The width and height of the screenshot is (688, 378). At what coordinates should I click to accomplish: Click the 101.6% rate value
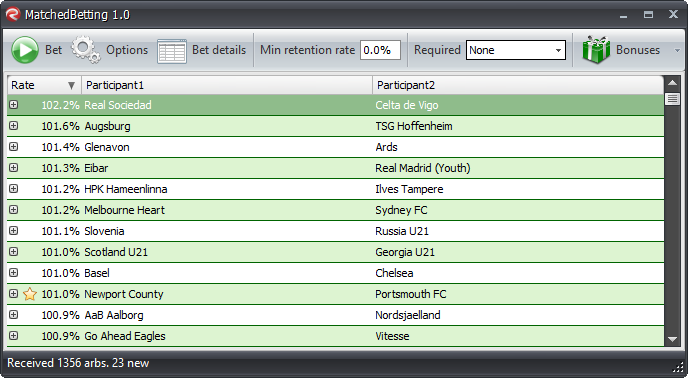(61, 126)
